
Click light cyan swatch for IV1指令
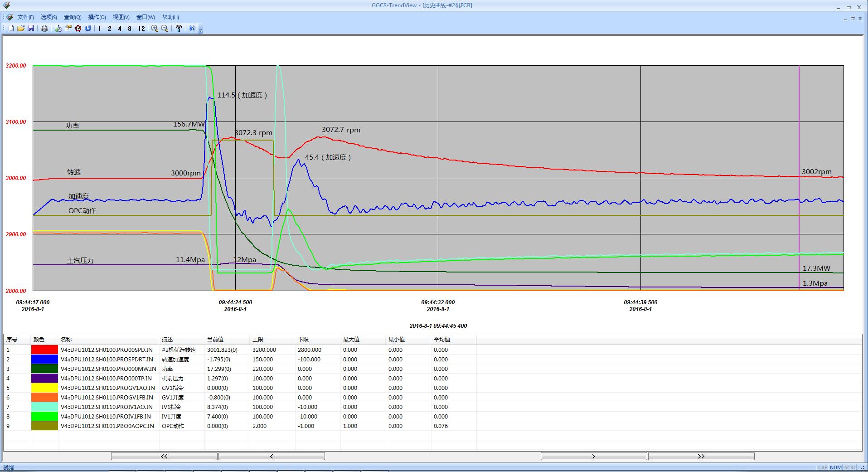click(x=44, y=407)
